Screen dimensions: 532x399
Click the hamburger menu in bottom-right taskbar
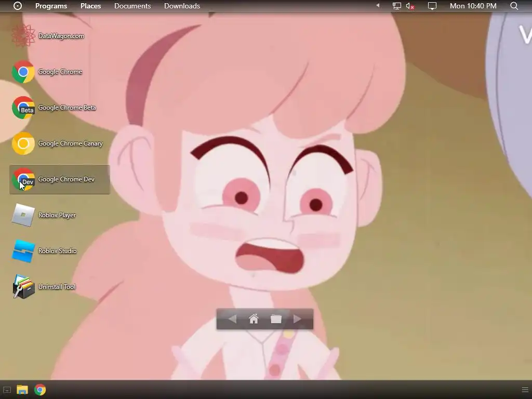click(x=525, y=390)
